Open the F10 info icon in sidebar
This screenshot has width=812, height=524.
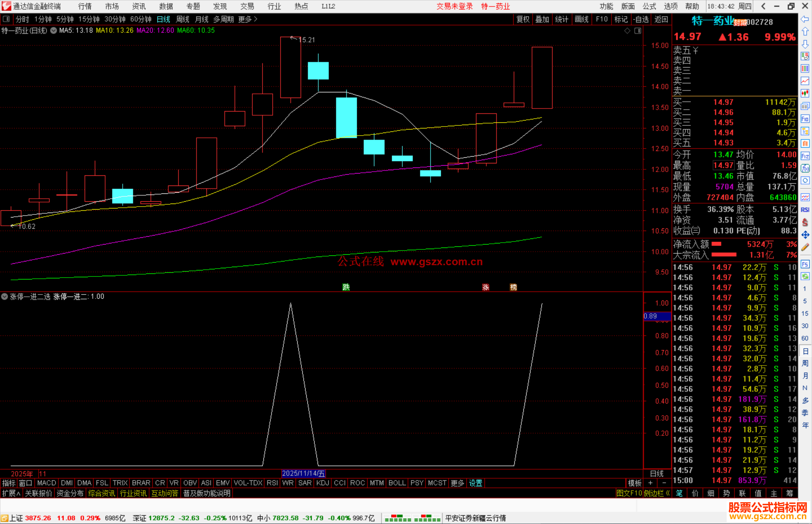805,119
